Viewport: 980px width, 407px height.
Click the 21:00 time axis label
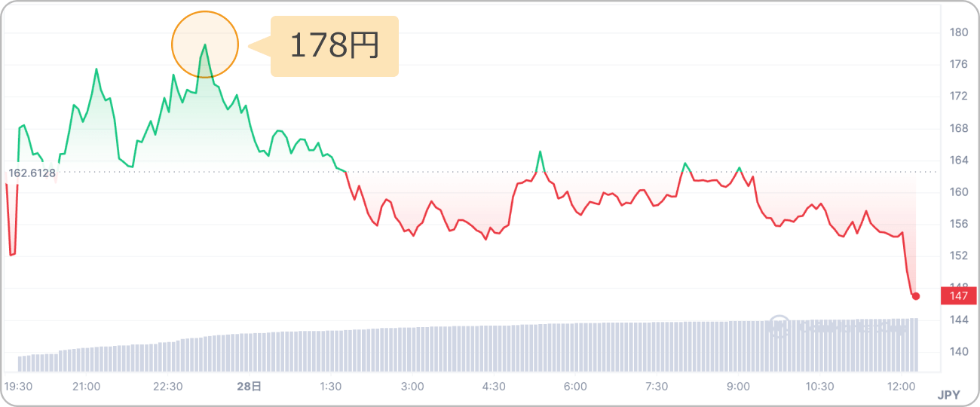87,387
